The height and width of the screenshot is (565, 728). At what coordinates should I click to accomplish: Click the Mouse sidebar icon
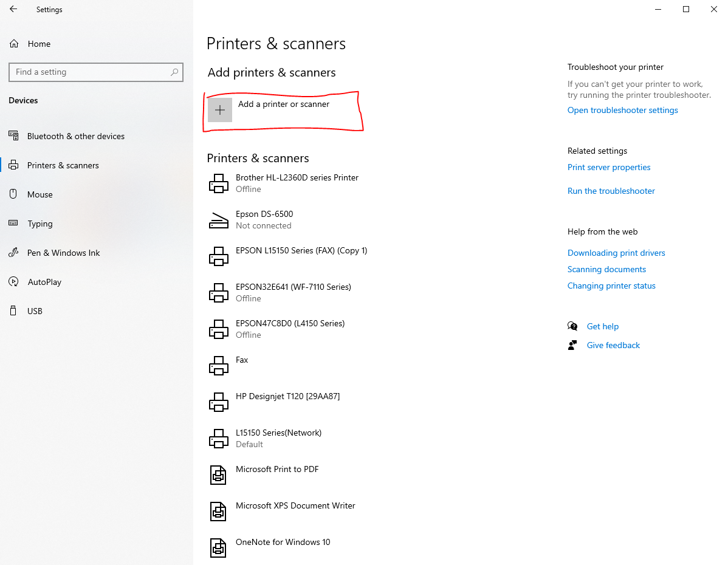coord(13,194)
